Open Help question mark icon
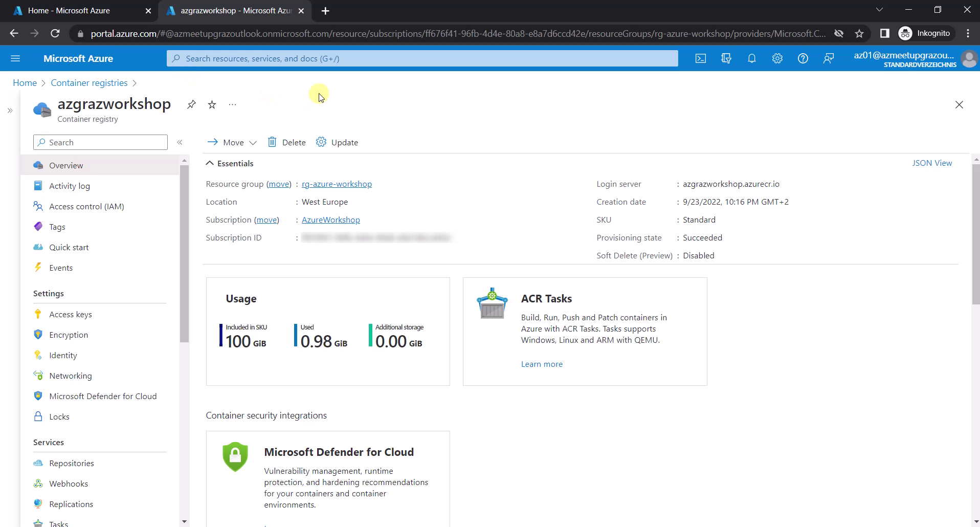Viewport: 980px width, 527px height. 803,59
